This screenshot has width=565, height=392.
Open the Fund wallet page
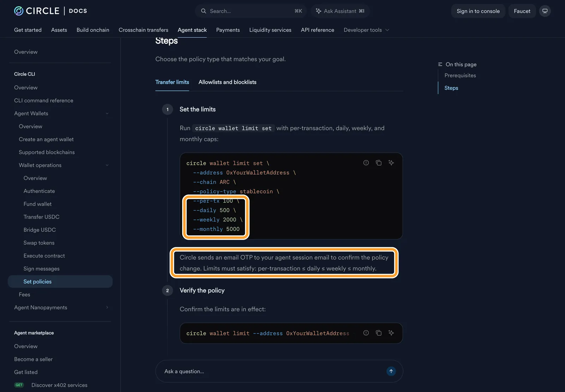click(x=37, y=204)
